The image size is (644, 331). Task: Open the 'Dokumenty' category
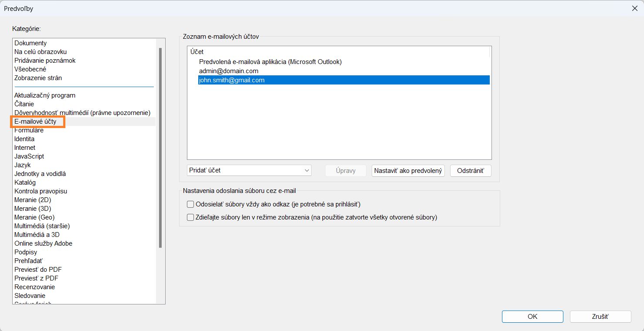tap(31, 43)
